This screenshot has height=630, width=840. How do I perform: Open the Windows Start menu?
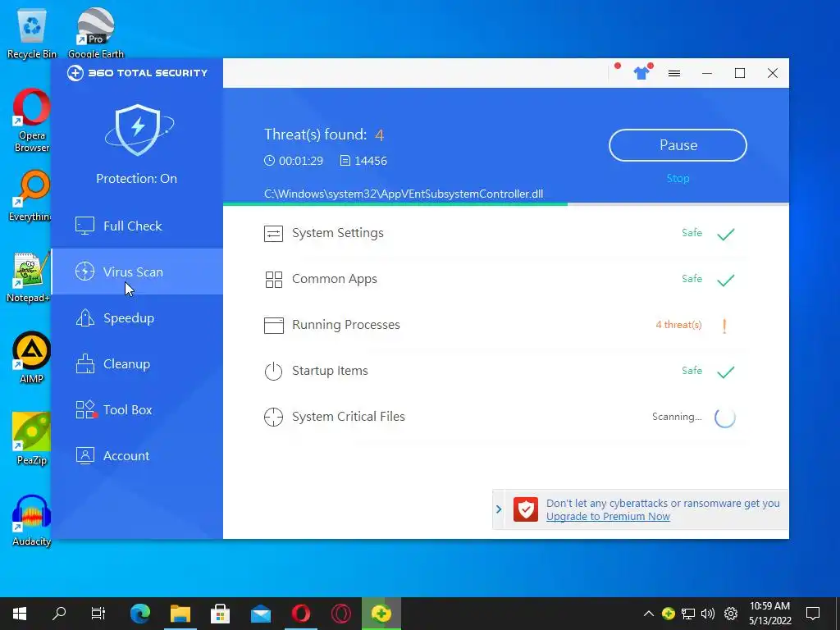click(x=20, y=614)
